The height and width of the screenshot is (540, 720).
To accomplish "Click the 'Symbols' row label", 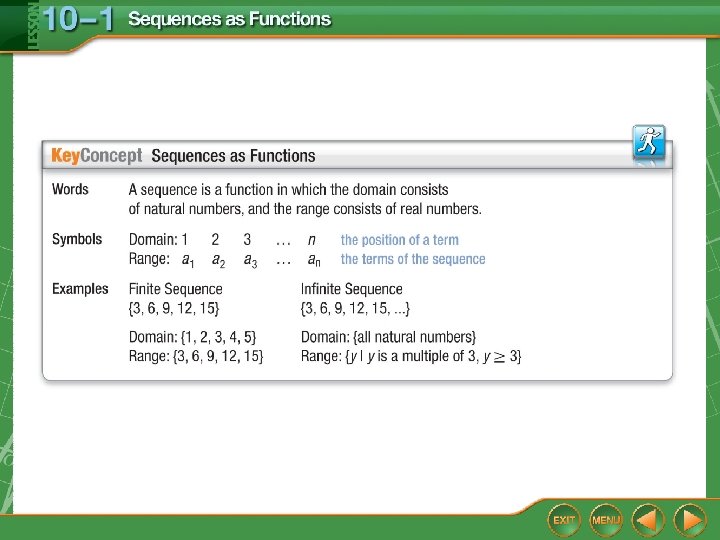I will click(x=77, y=239).
